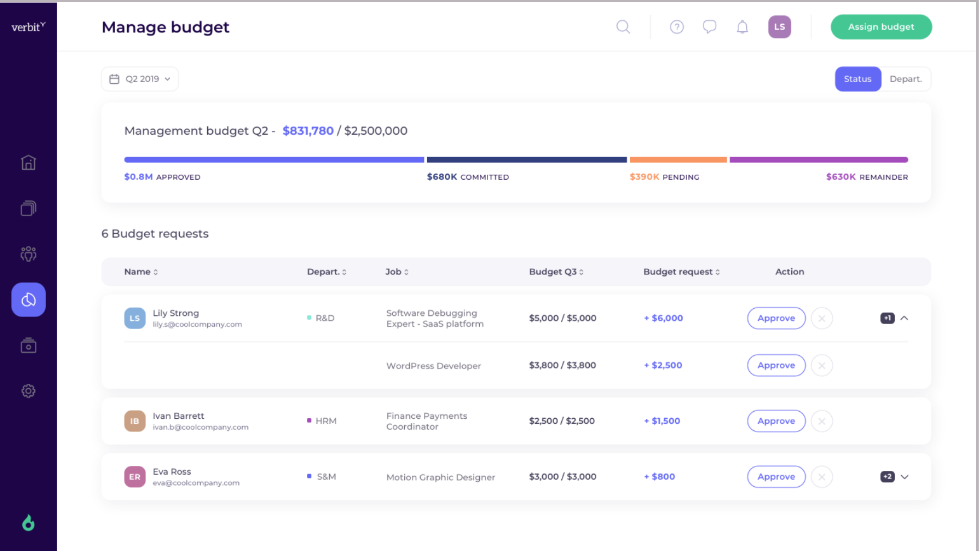The image size is (980, 551).
Task: Click the orange pending progress bar segment
Action: click(678, 160)
